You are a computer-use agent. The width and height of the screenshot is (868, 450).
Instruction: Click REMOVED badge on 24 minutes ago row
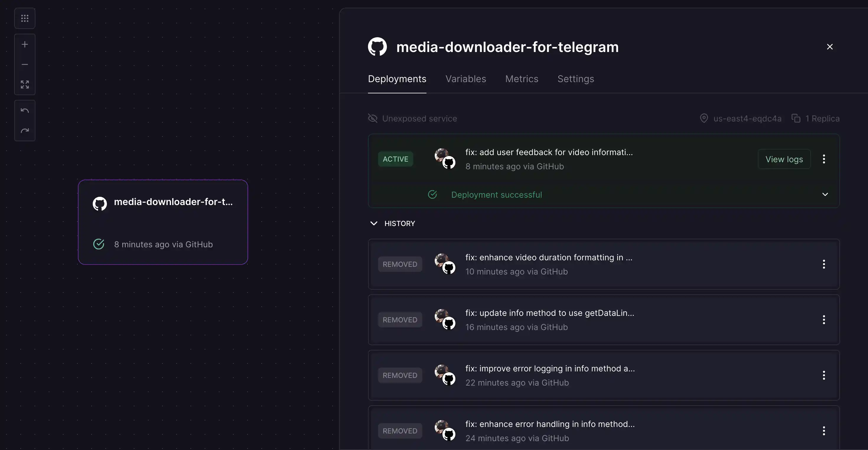coord(400,431)
